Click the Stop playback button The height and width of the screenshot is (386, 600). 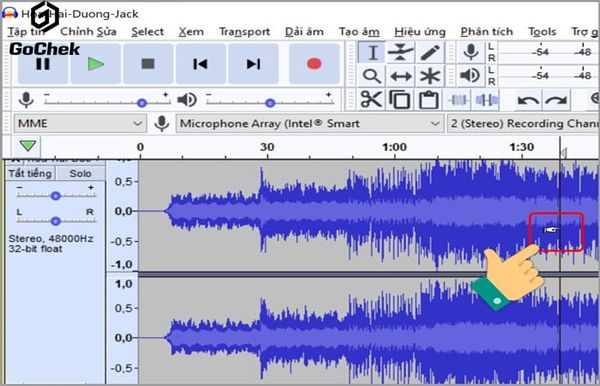[x=148, y=64]
